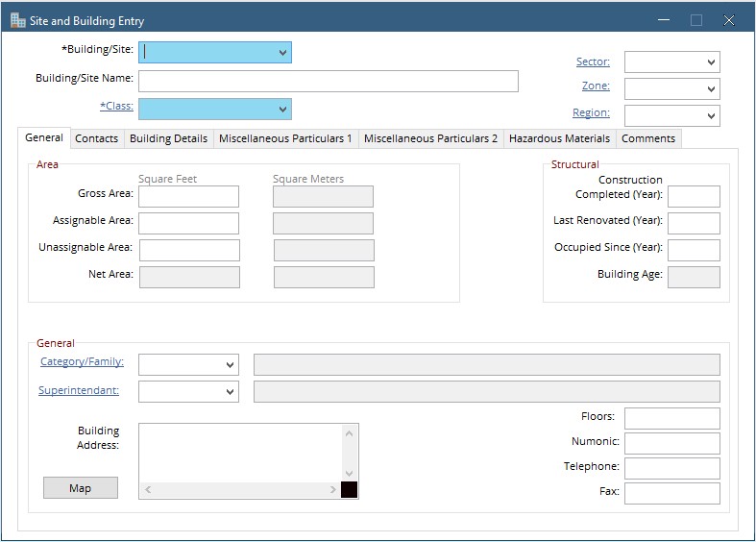The image size is (756, 542).
Task: Open the Building Details tab
Action: pos(168,138)
